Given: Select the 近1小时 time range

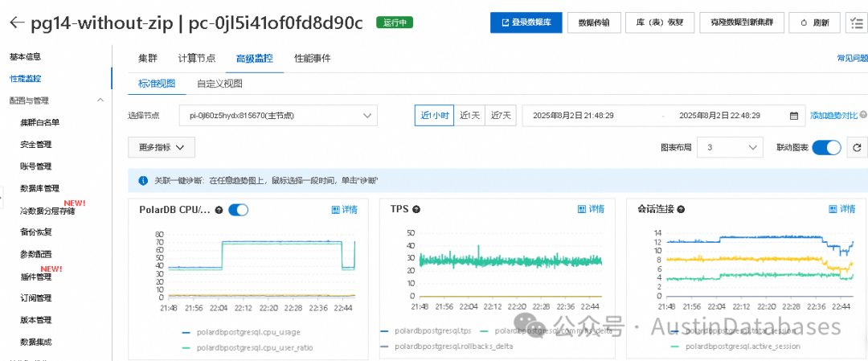Looking at the screenshot, I should (435, 116).
